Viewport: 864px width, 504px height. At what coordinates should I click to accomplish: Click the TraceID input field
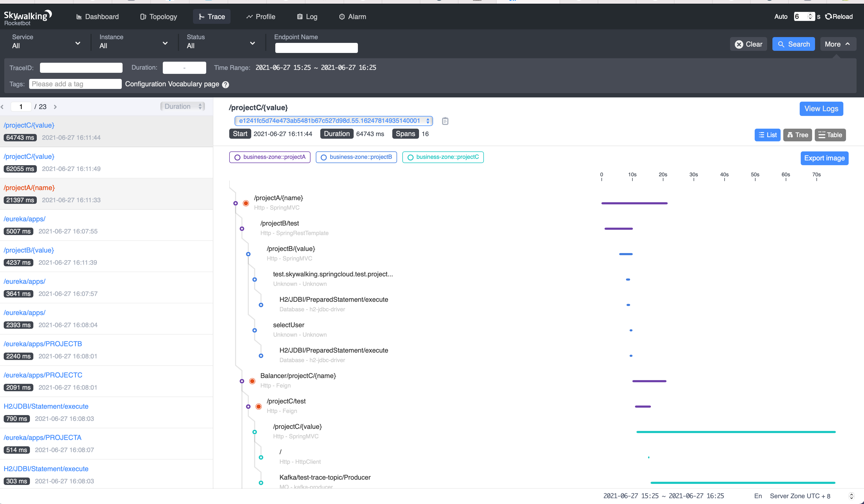[x=81, y=67]
